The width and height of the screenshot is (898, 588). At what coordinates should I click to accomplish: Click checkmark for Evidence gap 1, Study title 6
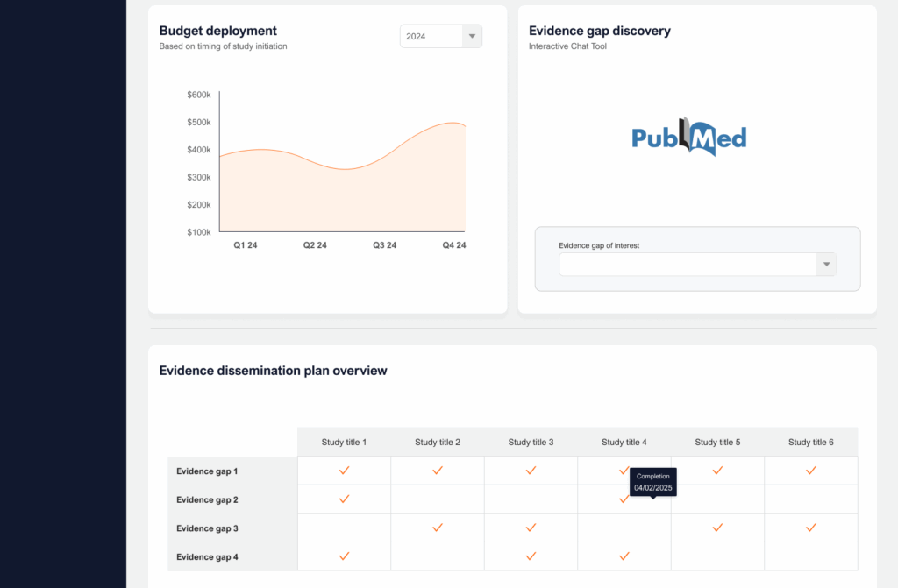pos(811,471)
